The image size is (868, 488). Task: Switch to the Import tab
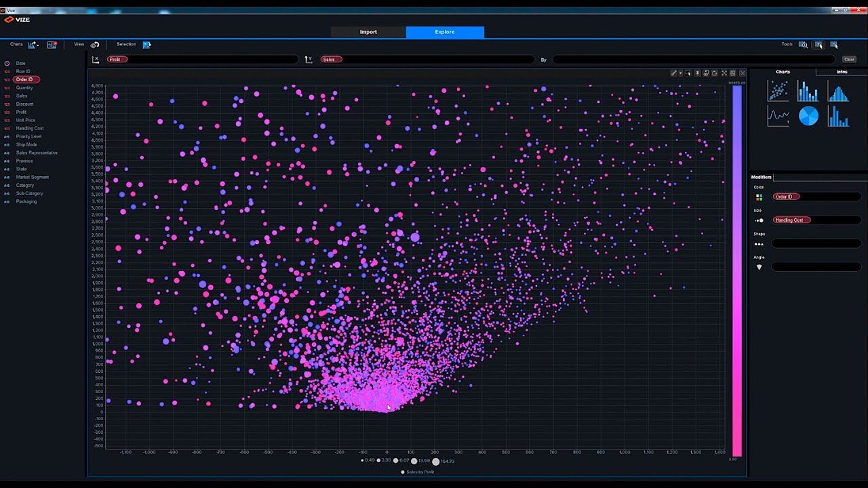coord(368,32)
